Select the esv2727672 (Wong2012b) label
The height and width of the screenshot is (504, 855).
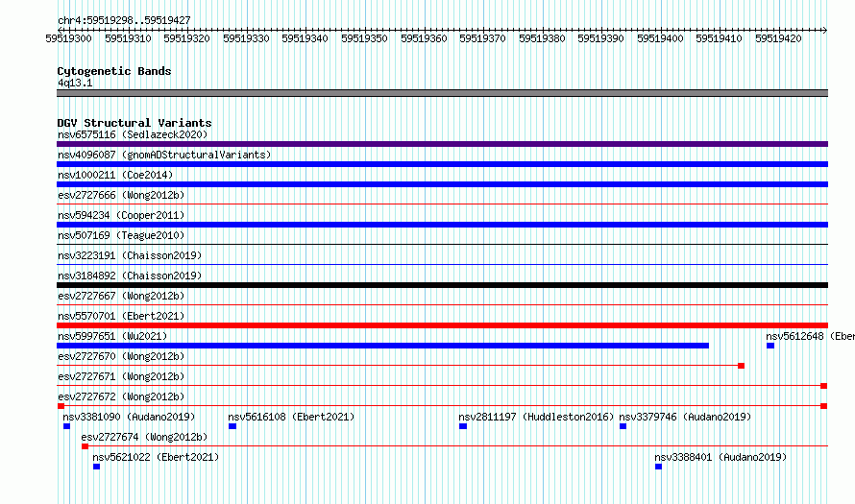(x=121, y=396)
